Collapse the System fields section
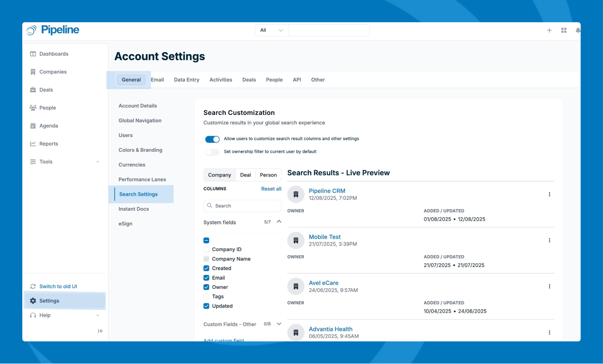The height and width of the screenshot is (364, 603). pyautogui.click(x=279, y=222)
